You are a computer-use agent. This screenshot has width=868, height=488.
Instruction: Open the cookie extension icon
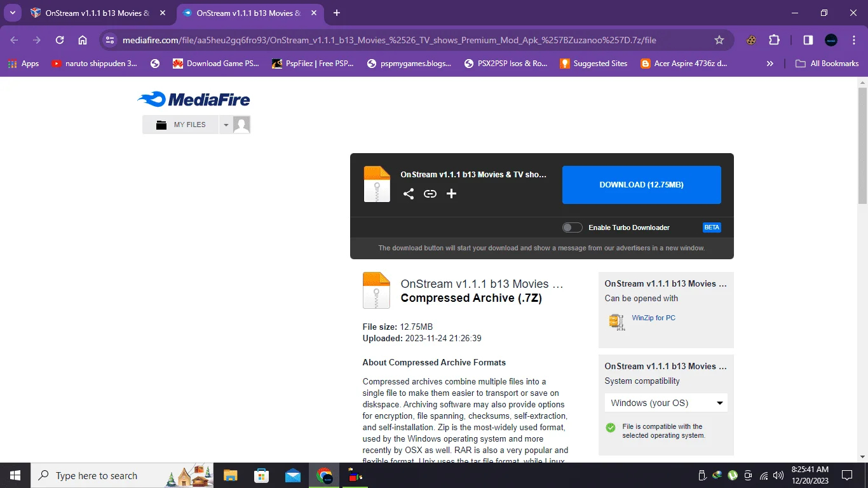[751, 40]
